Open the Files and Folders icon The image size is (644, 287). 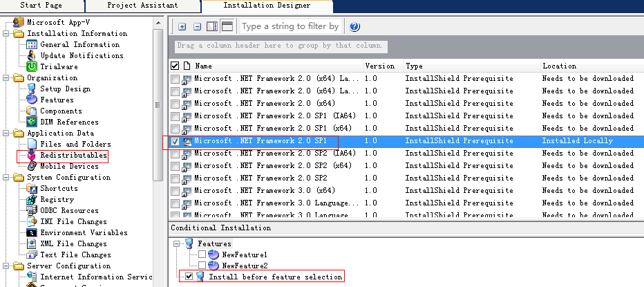coord(32,145)
